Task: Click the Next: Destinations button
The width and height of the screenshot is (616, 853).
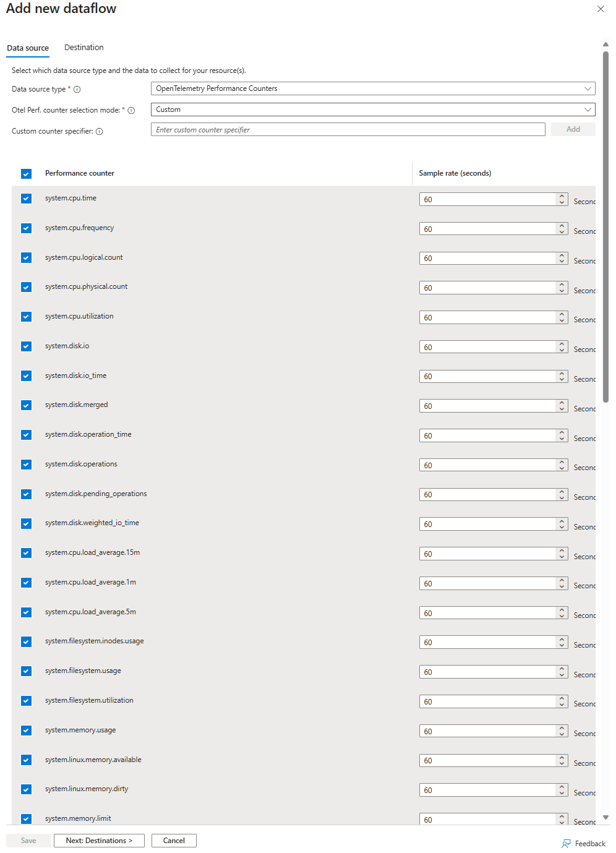Action: (99, 841)
